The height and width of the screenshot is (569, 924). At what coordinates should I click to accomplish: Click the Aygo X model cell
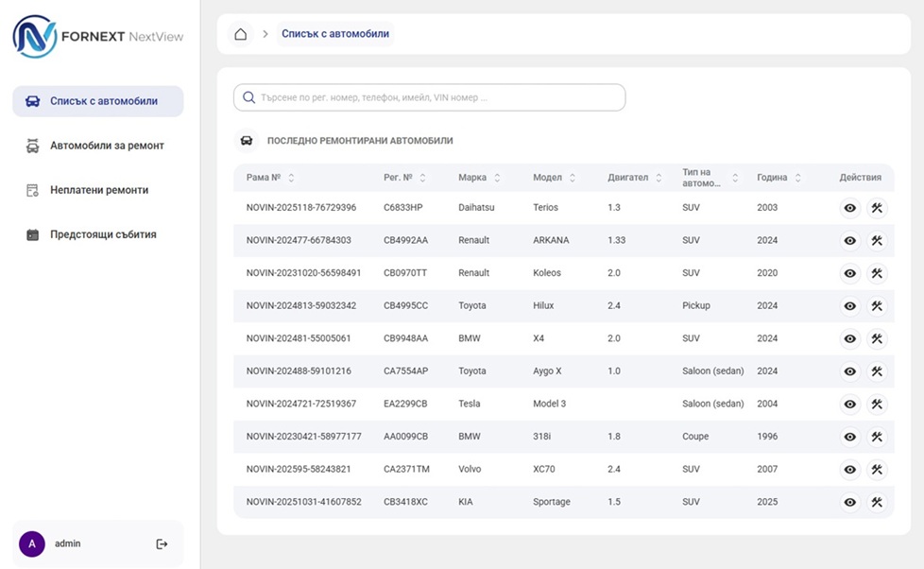[x=547, y=371]
